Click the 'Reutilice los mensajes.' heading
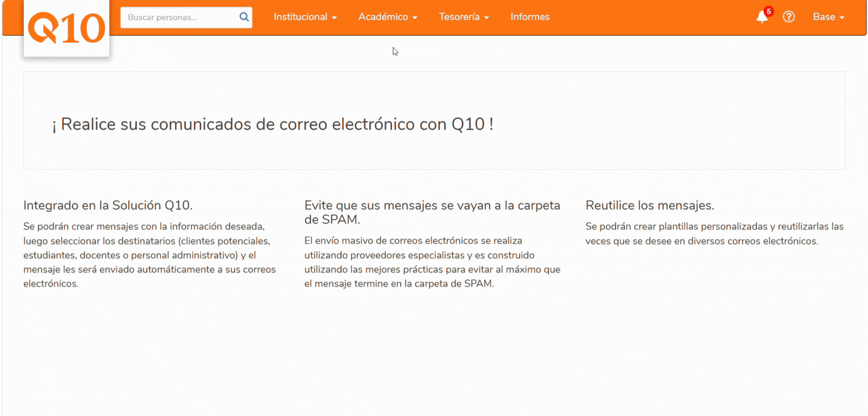 click(x=650, y=205)
